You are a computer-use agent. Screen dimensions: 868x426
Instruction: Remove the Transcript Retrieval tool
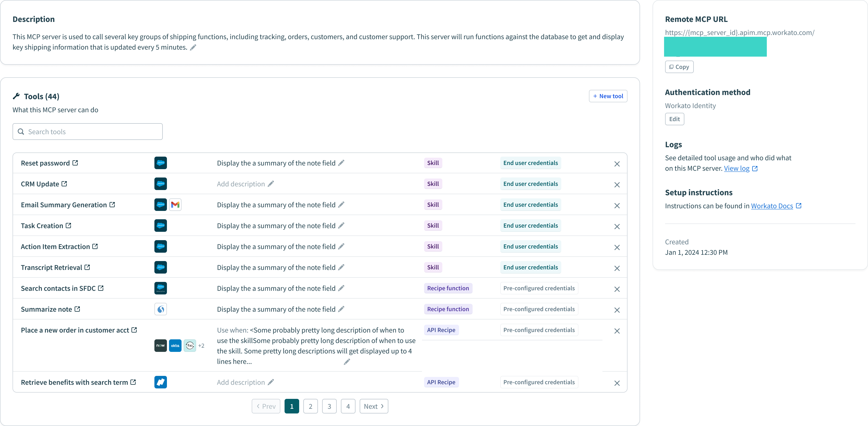[617, 268]
